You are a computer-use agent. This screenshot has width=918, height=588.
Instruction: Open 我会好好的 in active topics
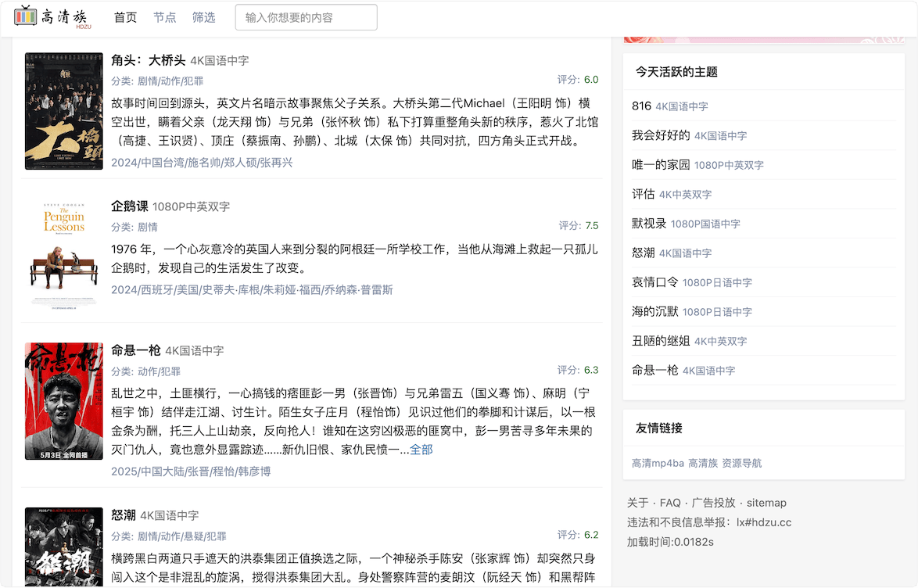coord(661,135)
